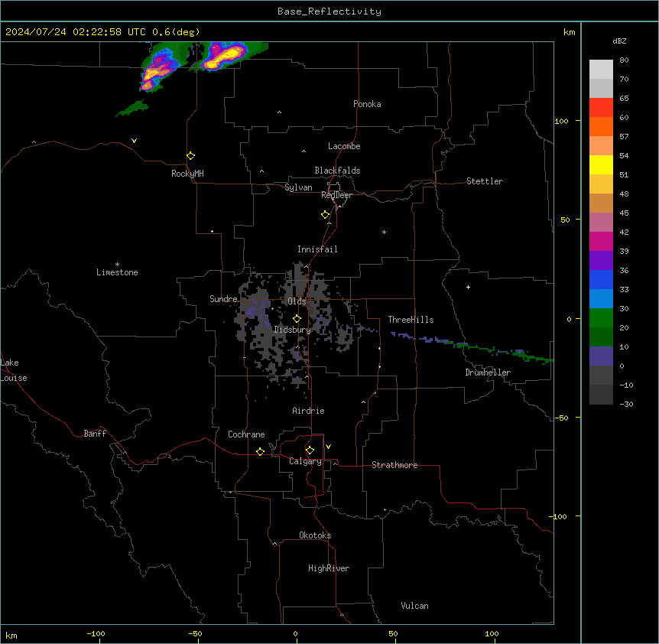
Task: Click the RockyMH label
Action: point(187,174)
